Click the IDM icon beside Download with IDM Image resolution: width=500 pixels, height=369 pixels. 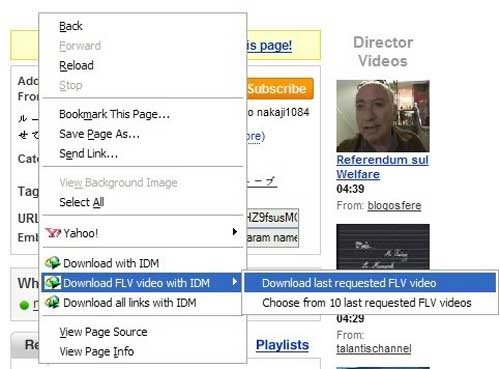pyautogui.click(x=52, y=263)
